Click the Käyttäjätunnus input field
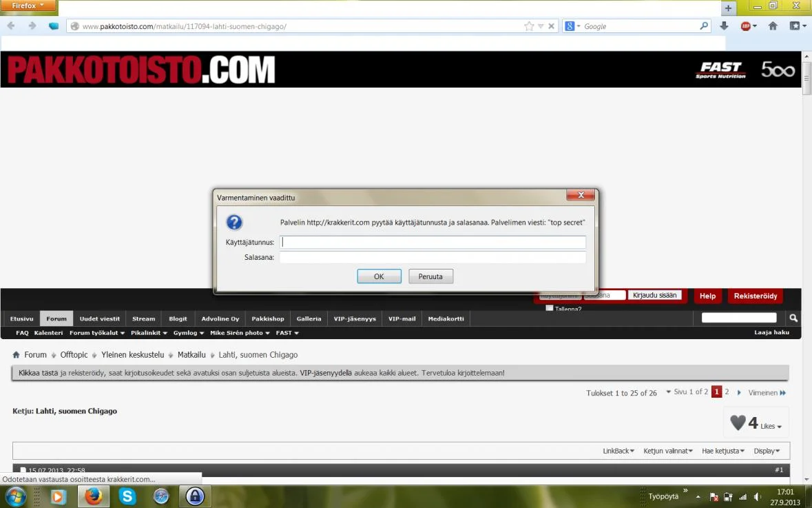This screenshot has height=508, width=812. [x=432, y=242]
